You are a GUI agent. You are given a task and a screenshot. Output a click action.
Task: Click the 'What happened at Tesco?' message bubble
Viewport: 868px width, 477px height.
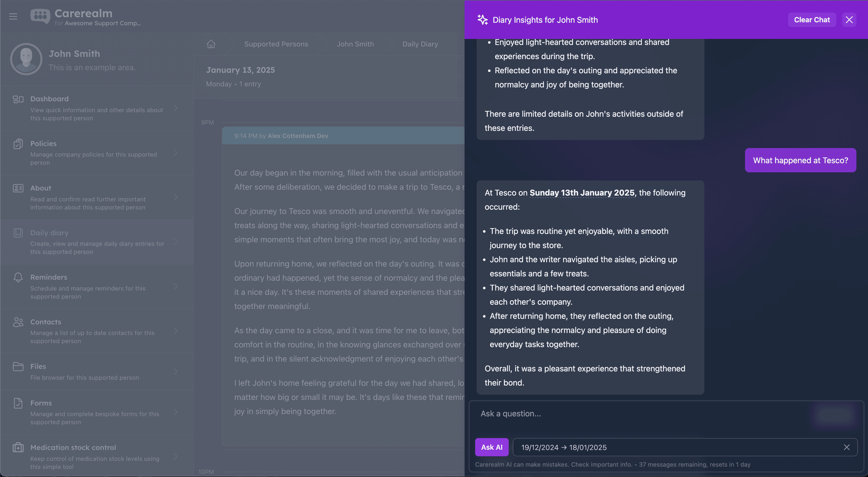(800, 160)
